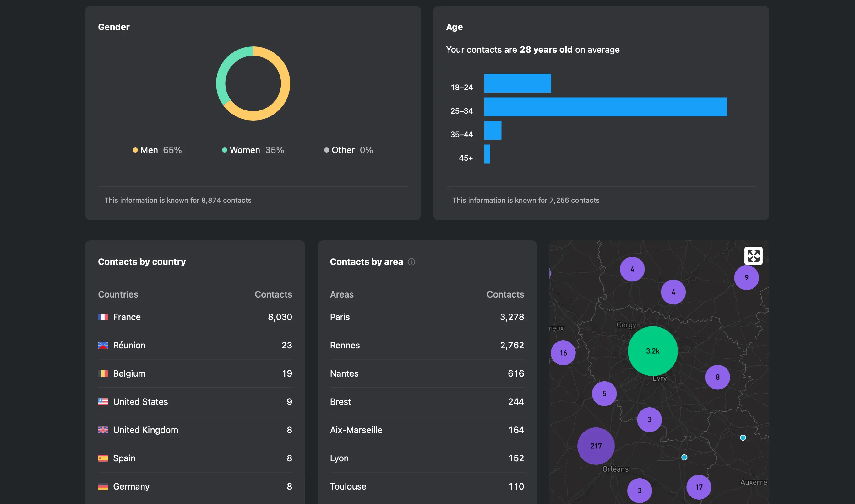
Task: Click the Contacts column header in country table
Action: tap(273, 294)
